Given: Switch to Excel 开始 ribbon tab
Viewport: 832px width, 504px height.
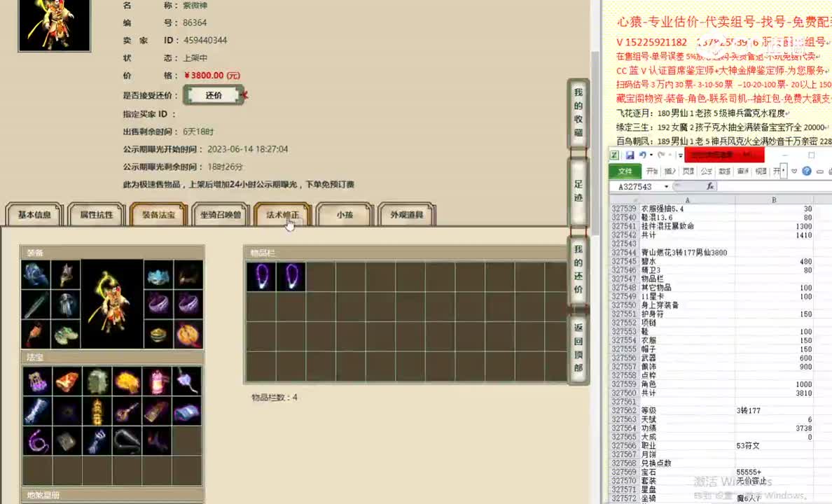Looking at the screenshot, I should click(x=652, y=171).
